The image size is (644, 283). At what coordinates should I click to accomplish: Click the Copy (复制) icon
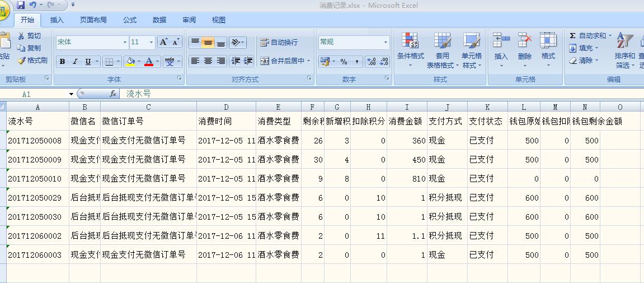tap(21, 48)
